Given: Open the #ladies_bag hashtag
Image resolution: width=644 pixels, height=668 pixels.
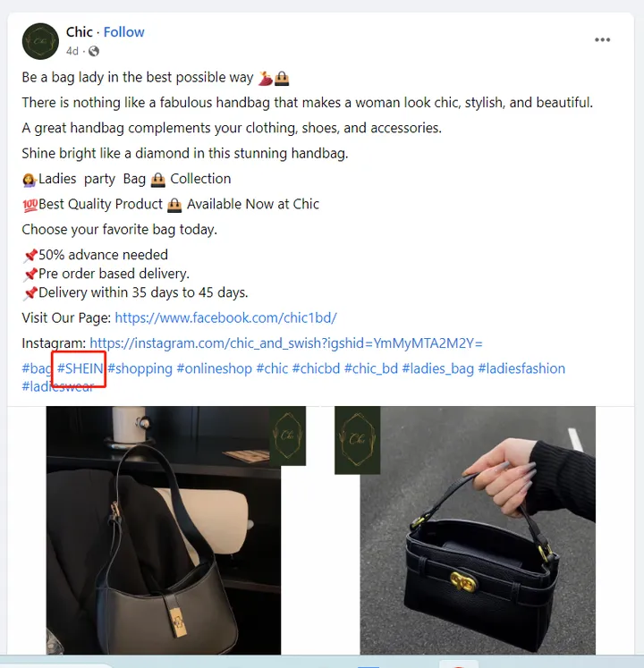Looking at the screenshot, I should (x=437, y=368).
